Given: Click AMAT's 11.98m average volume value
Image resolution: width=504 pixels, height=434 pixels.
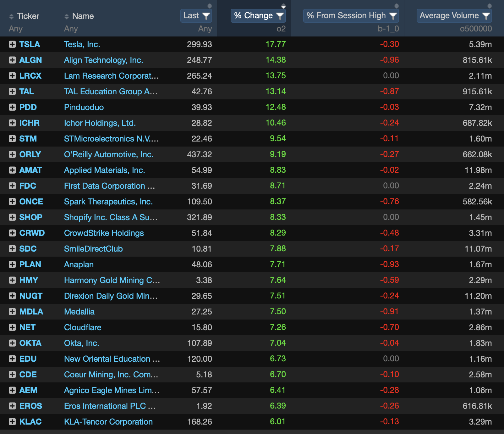Looking at the screenshot, I should (x=478, y=170).
